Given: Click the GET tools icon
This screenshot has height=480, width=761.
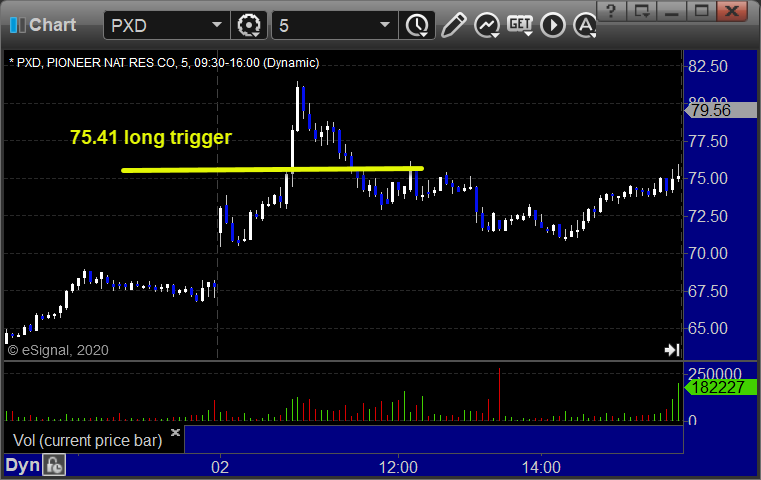Looking at the screenshot, I should [520, 25].
